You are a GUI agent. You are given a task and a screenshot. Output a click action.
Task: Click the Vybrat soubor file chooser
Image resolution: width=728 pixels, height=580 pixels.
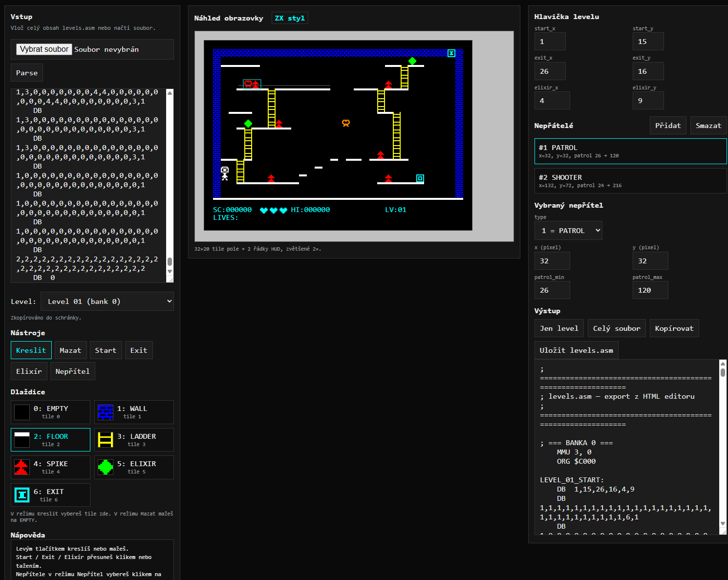[44, 49]
